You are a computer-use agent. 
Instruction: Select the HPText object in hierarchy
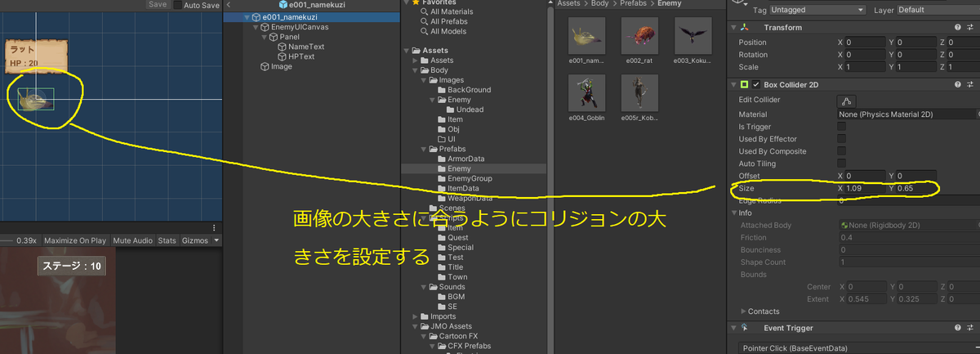(x=296, y=56)
